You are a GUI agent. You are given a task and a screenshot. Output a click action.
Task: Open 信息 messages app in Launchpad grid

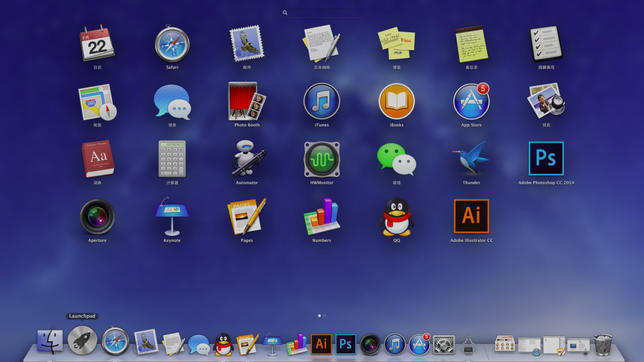(x=172, y=102)
